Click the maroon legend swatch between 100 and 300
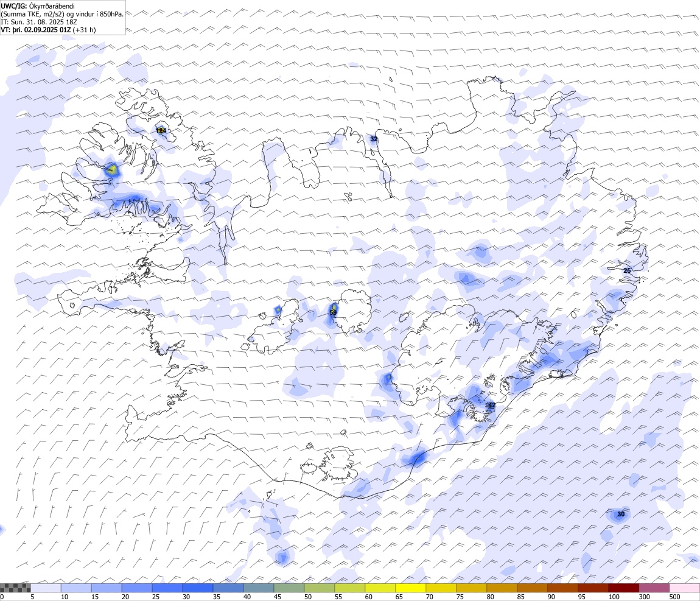Image resolution: width=700 pixels, height=601 pixels. click(x=624, y=588)
